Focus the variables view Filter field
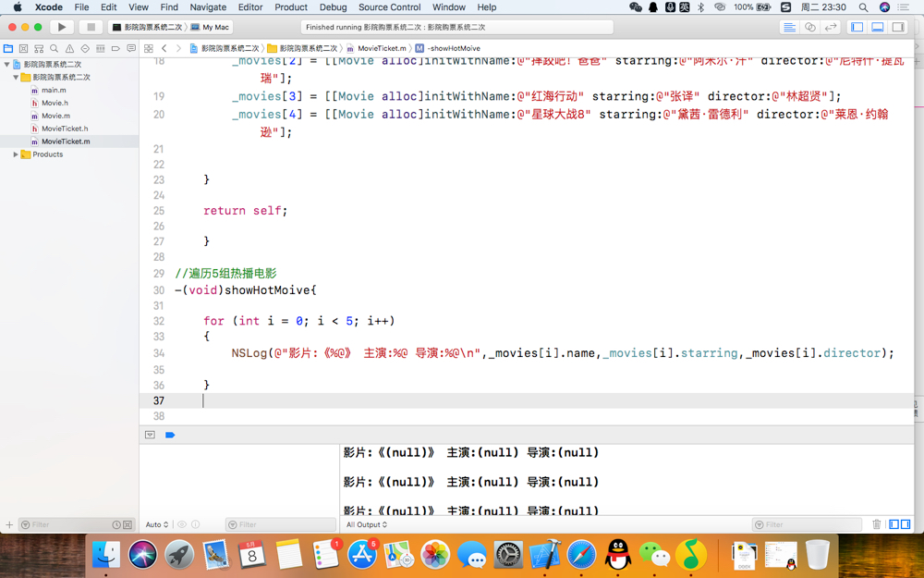 (x=281, y=524)
